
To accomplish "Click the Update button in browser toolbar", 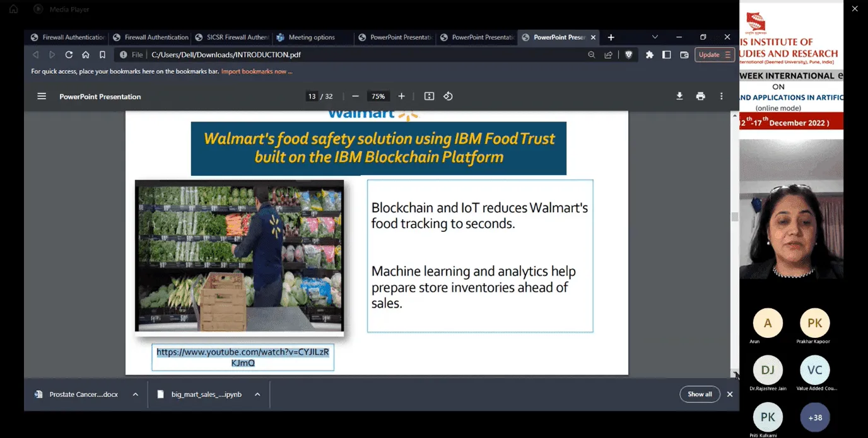I will 715,55.
